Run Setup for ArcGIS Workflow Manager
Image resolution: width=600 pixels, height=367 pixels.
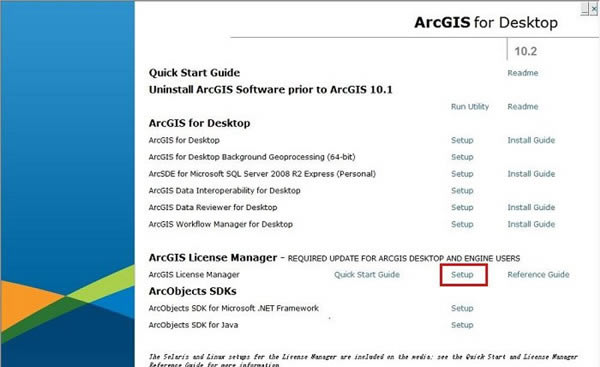(462, 224)
